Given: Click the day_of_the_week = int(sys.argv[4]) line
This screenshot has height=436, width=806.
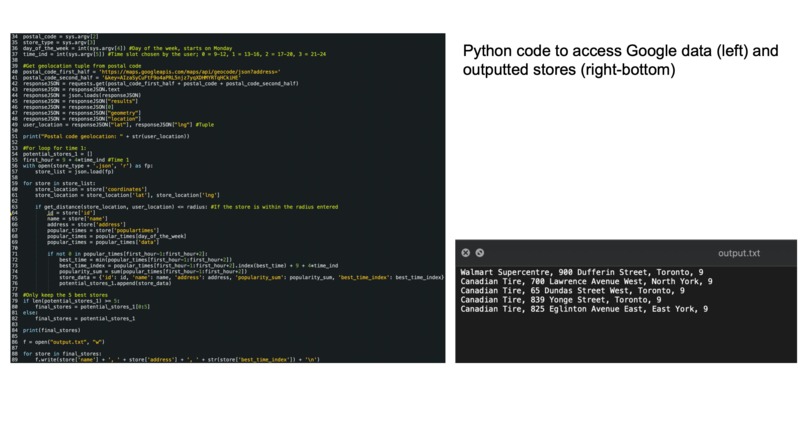Looking at the screenshot, I should pos(127,48).
